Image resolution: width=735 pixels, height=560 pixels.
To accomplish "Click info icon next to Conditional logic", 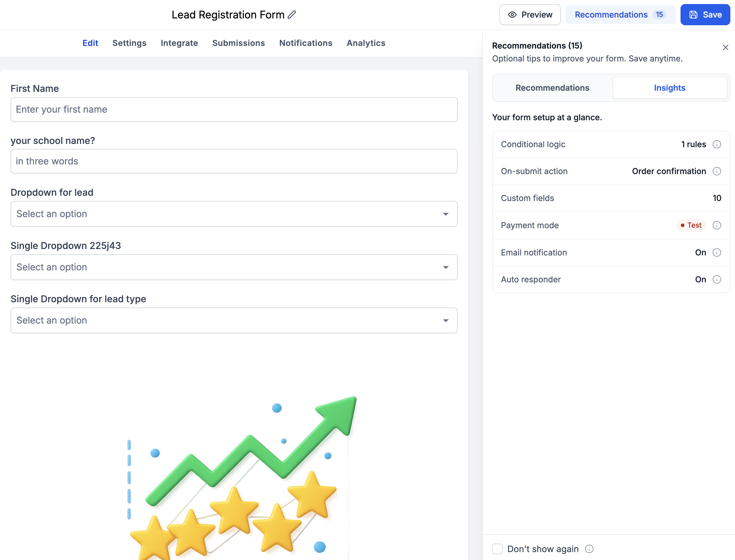I will (x=717, y=144).
